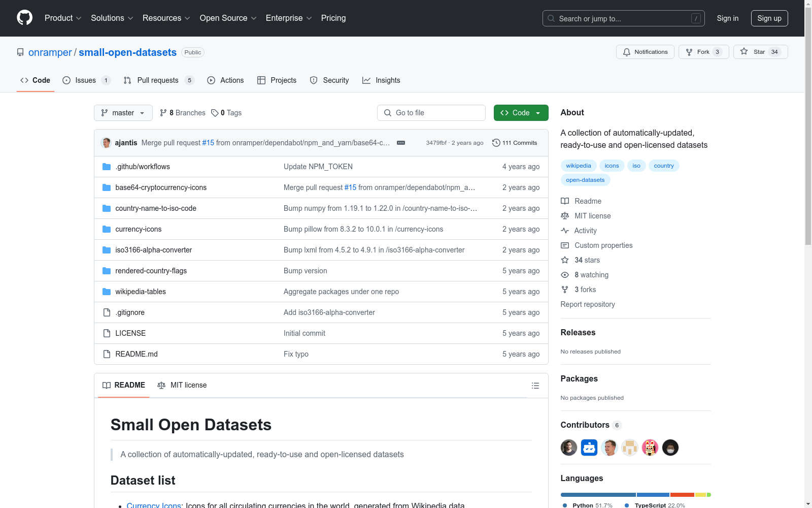This screenshot has height=508, width=812.
Task: Click the Sign in link
Action: 727,18
